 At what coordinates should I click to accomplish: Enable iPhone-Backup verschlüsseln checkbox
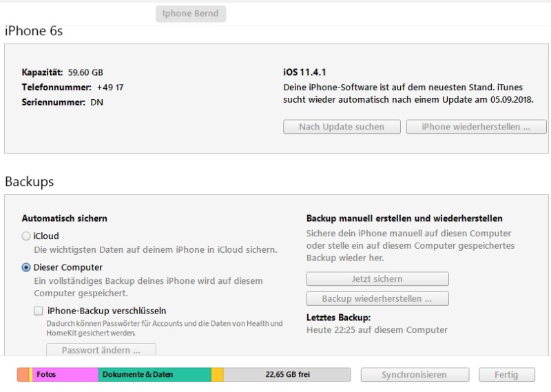pyautogui.click(x=39, y=311)
